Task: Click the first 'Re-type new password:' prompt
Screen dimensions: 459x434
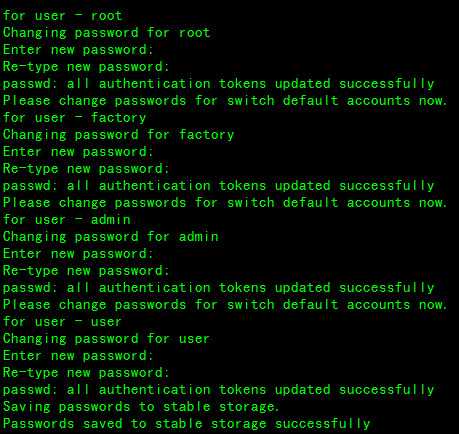Action: (86, 67)
